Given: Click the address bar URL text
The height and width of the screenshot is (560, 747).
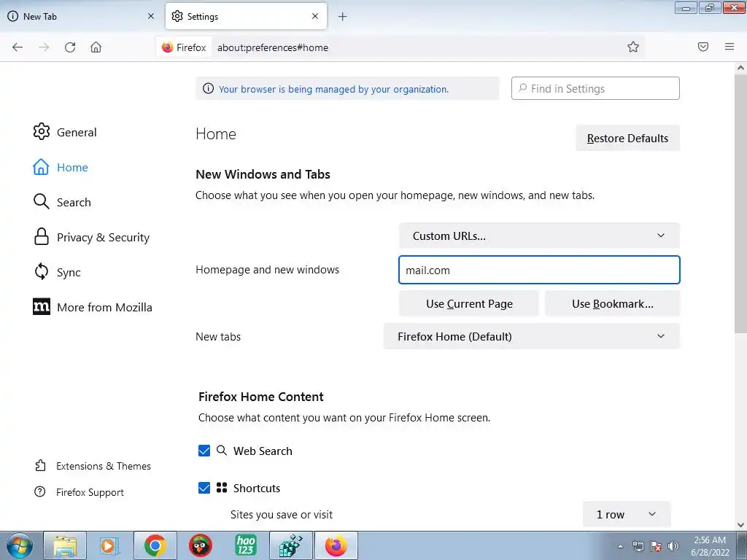Looking at the screenshot, I should click(273, 47).
